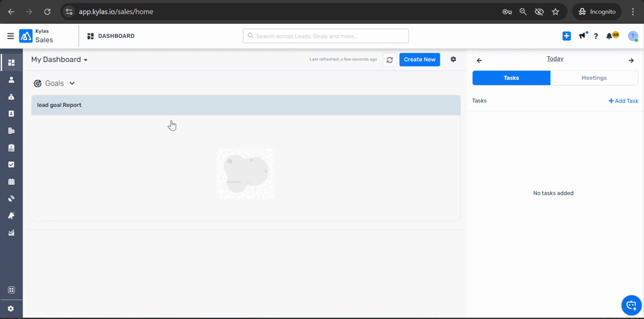Expand the My Dashboard dropdown

[x=60, y=59]
